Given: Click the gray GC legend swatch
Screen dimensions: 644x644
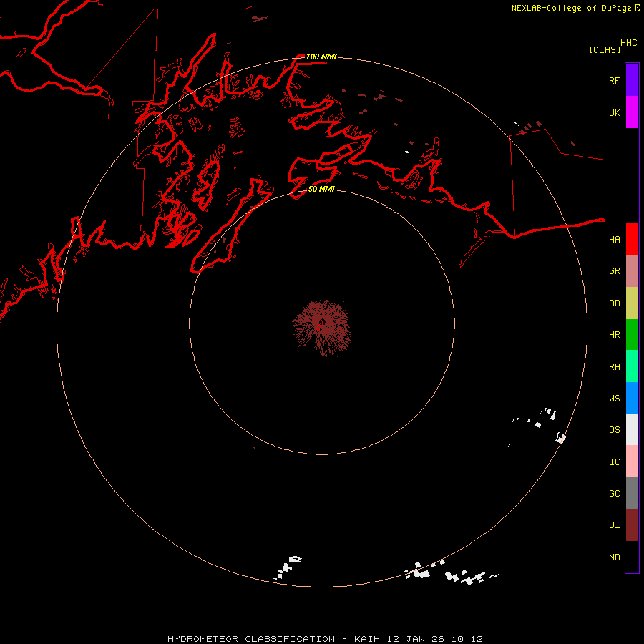Looking at the screenshot, I should click(x=632, y=493).
